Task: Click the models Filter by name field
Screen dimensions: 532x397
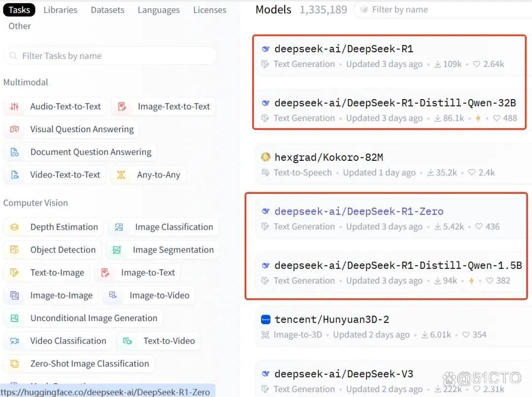Action: (x=443, y=9)
